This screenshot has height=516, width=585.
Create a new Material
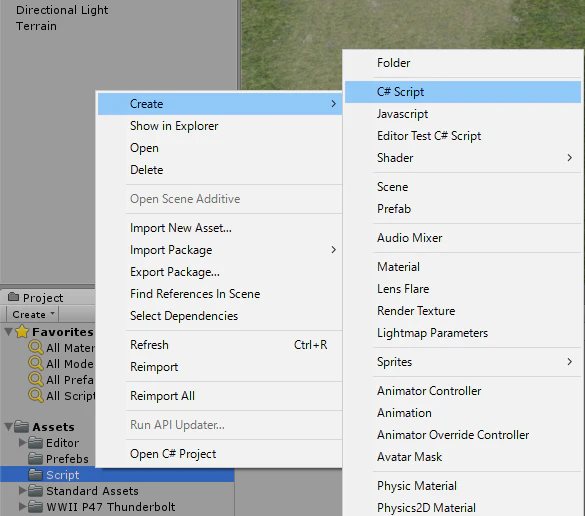coord(463,267)
